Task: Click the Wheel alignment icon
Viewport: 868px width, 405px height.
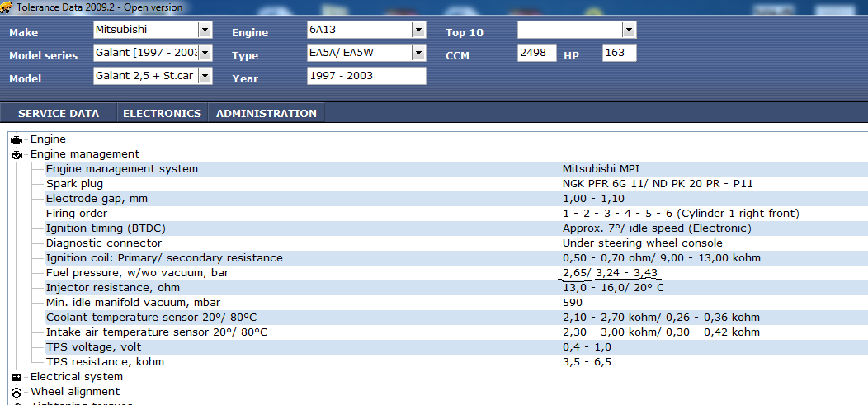Action: pos(16,393)
